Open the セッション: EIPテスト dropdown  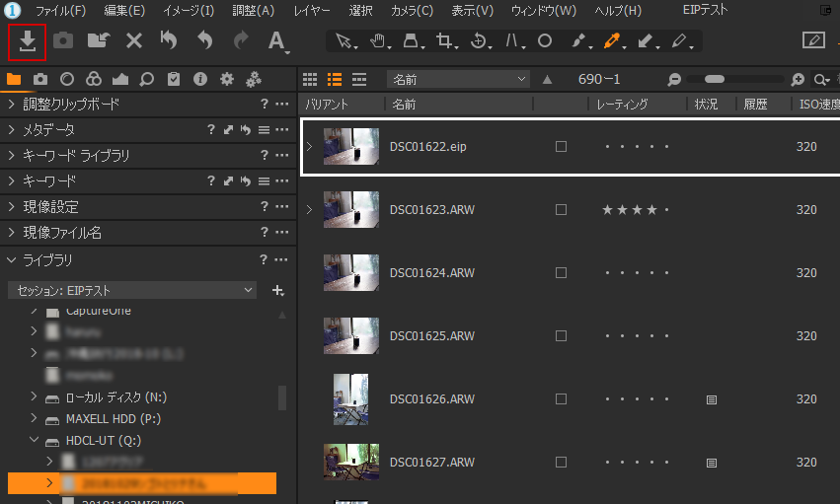coord(132,290)
